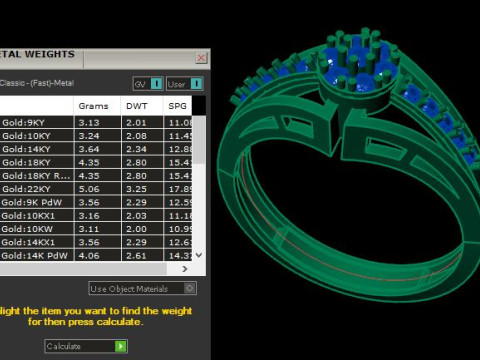
Task: Click the SPG column header
Action: [x=177, y=106]
